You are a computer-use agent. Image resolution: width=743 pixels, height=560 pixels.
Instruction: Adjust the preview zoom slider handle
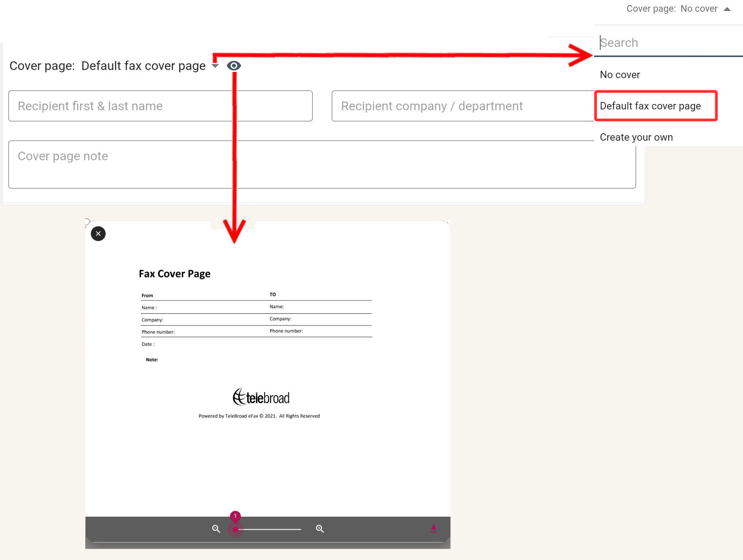pyautogui.click(x=235, y=530)
